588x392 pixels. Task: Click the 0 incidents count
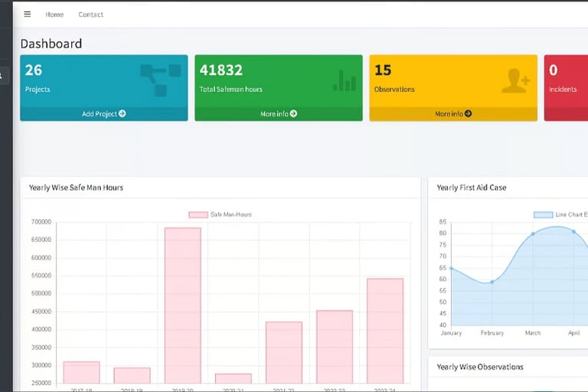tap(553, 70)
